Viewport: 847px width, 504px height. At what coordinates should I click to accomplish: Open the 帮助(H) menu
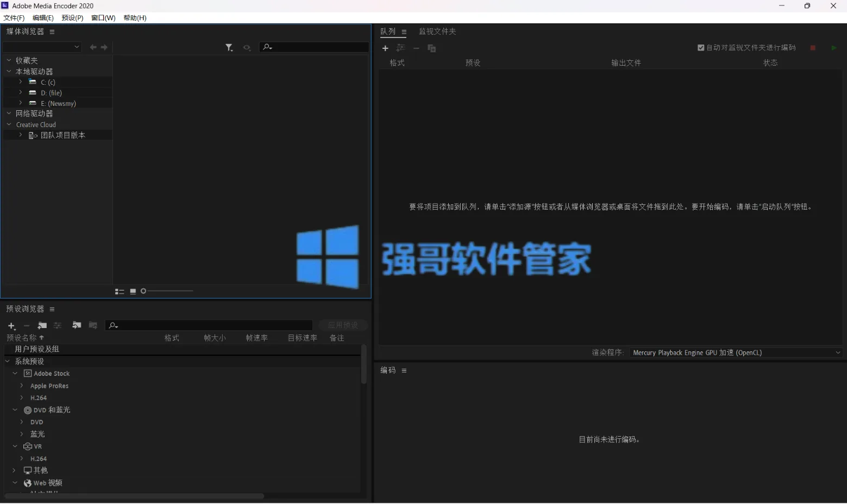coord(135,18)
